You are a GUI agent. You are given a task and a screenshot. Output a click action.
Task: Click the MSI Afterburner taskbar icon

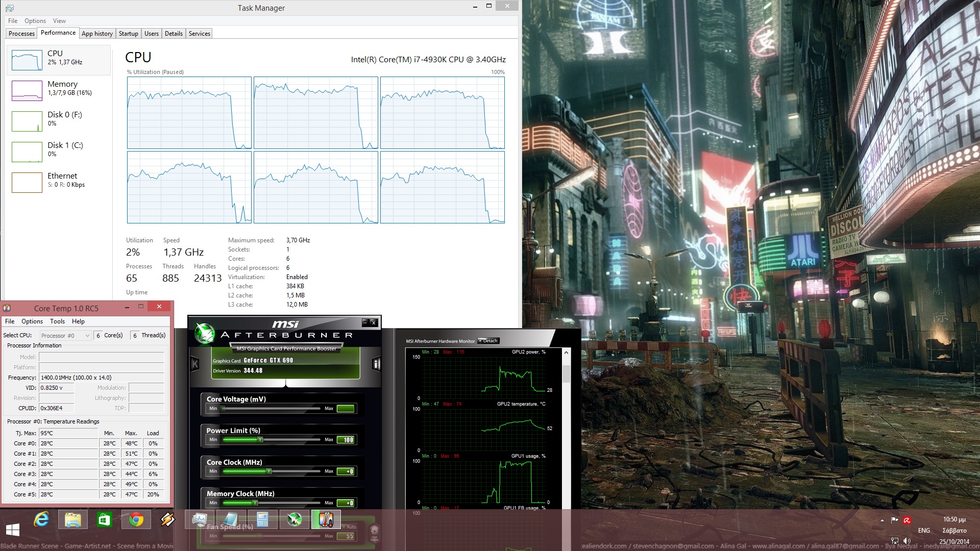pos(294,520)
